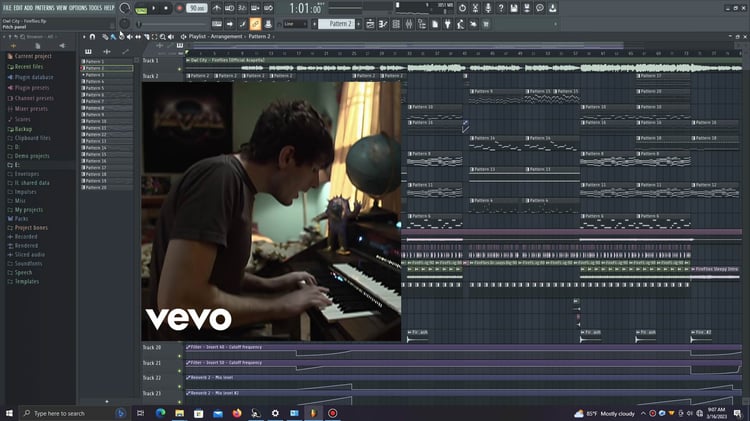The image size is (750, 421).
Task: Click the download arrow icon in toolbar
Action: [552, 8]
